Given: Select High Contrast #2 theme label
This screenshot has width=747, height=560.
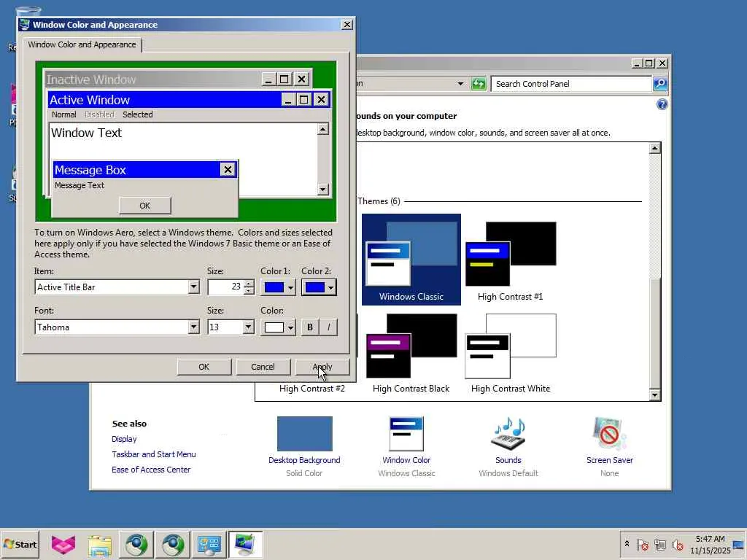Looking at the screenshot, I should (312, 389).
